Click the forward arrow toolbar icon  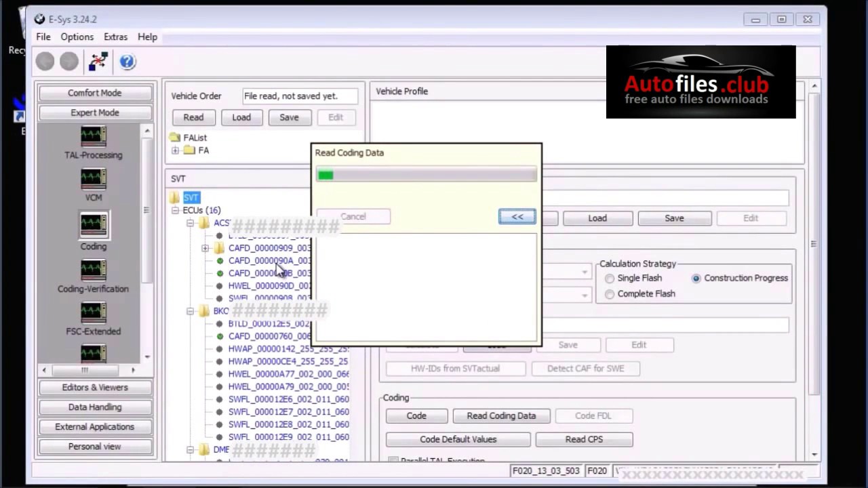click(68, 62)
